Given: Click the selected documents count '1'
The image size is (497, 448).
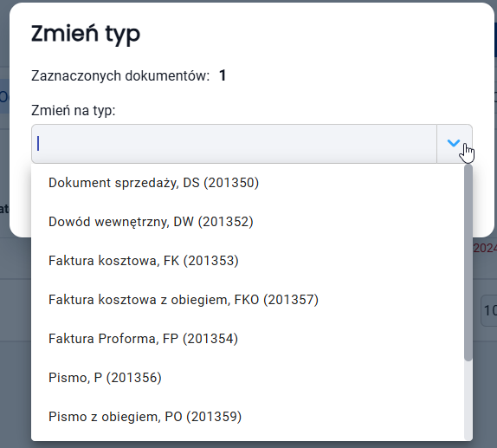Looking at the screenshot, I should (223, 76).
